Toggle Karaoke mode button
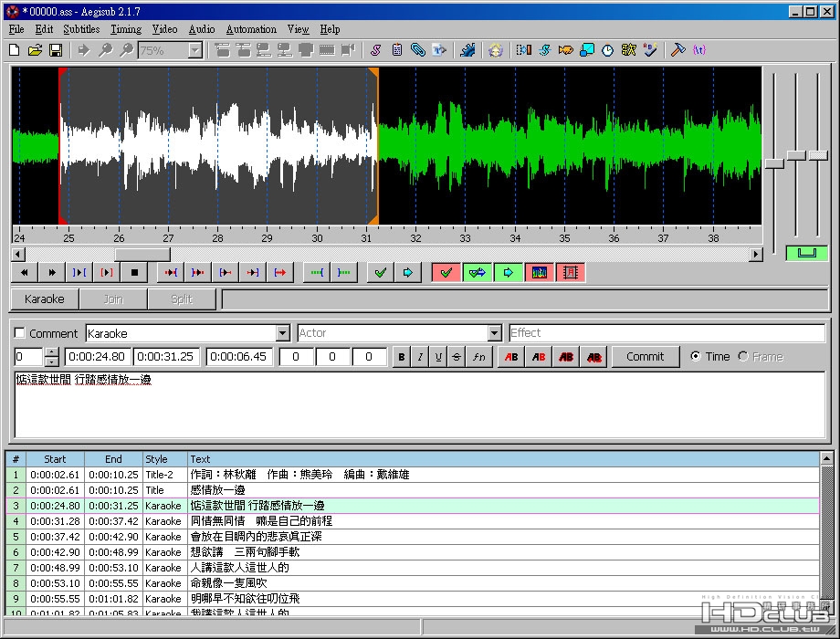 point(45,299)
